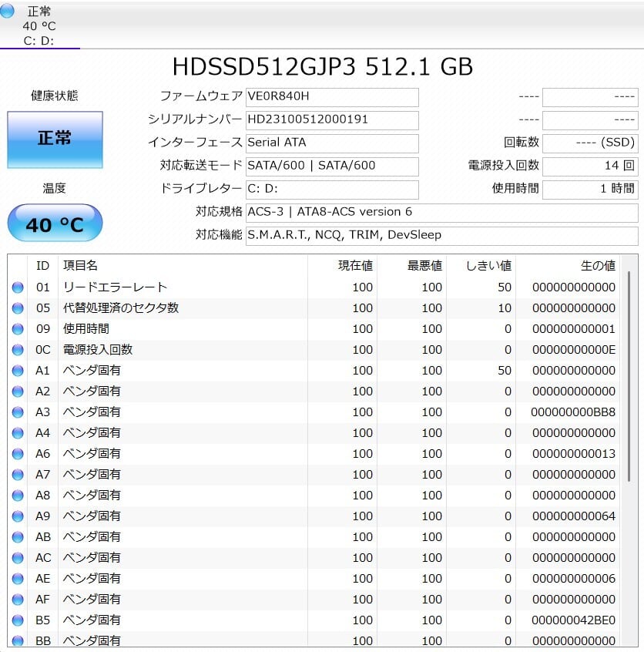Click the status orb for attribute A9
This screenshot has width=644, height=652.
click(18, 516)
